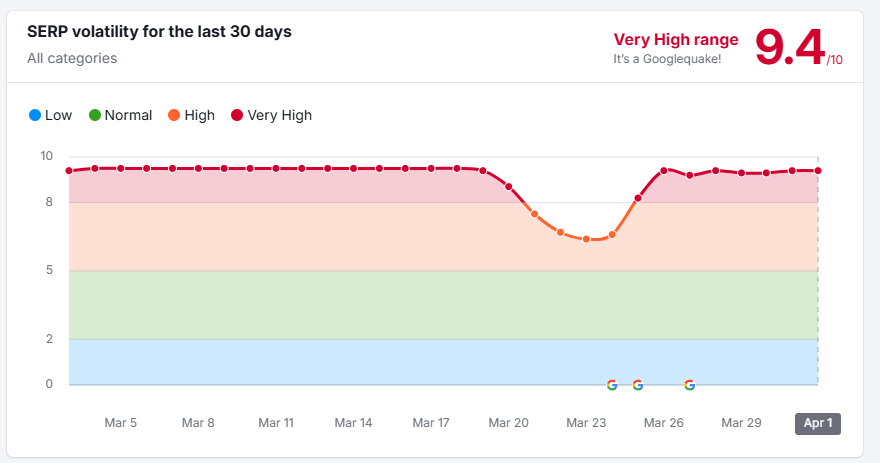Click the red Very High legend dot
Viewport: 880px width, 463px height.
pyautogui.click(x=237, y=115)
